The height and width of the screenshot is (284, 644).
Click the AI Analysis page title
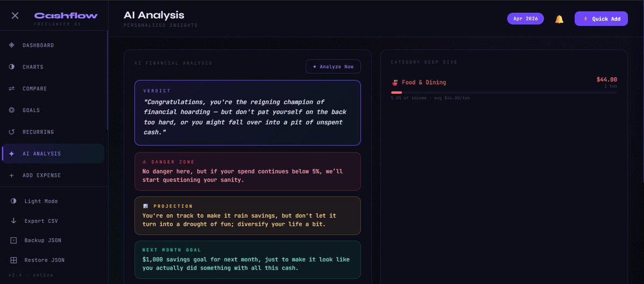coord(154,15)
